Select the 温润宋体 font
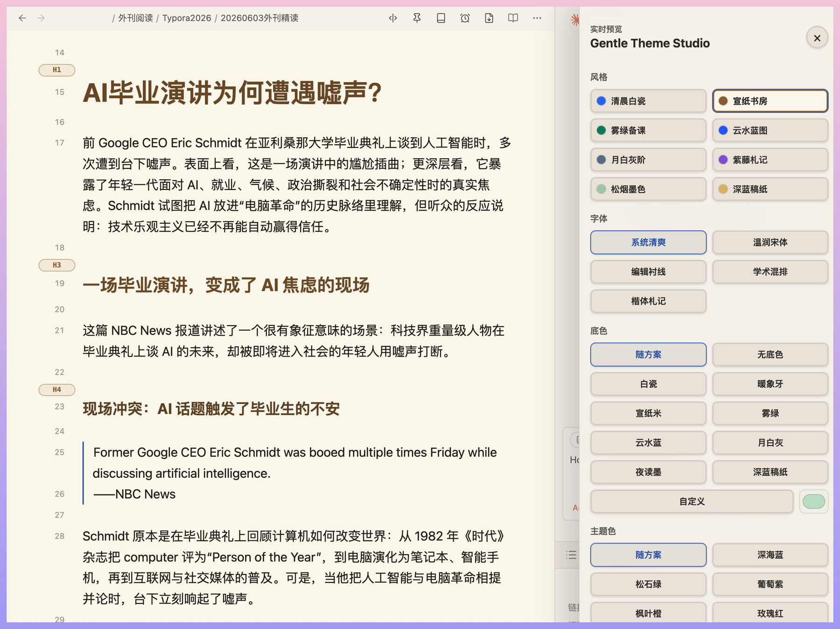The width and height of the screenshot is (840, 629). (x=770, y=242)
